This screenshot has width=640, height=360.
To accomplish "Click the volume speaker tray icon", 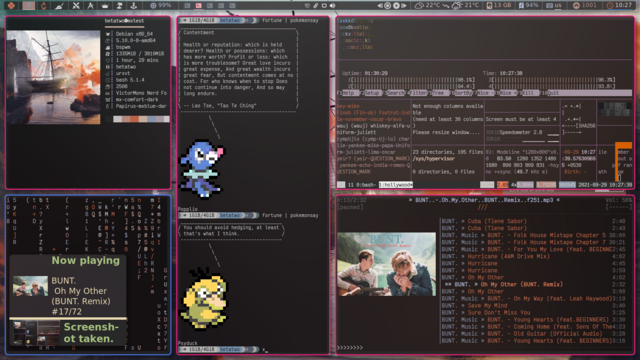I will [333, 5].
